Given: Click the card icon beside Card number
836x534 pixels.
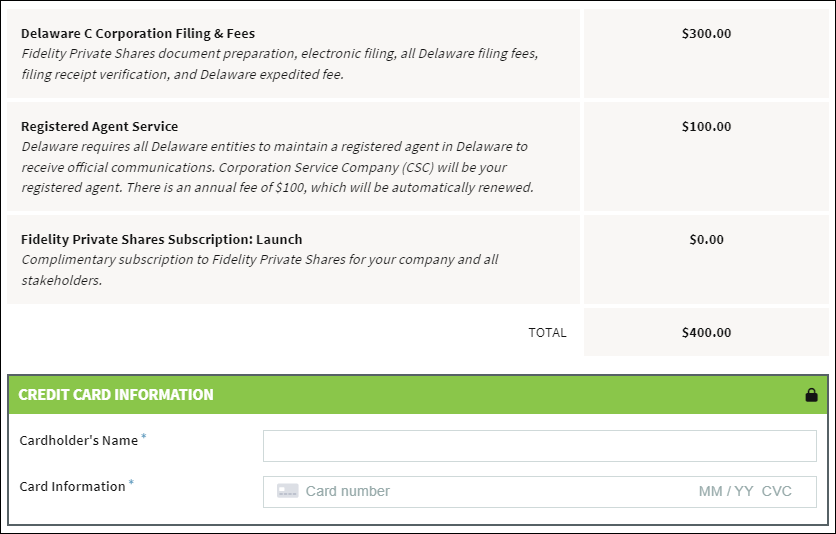Looking at the screenshot, I should coord(287,491).
